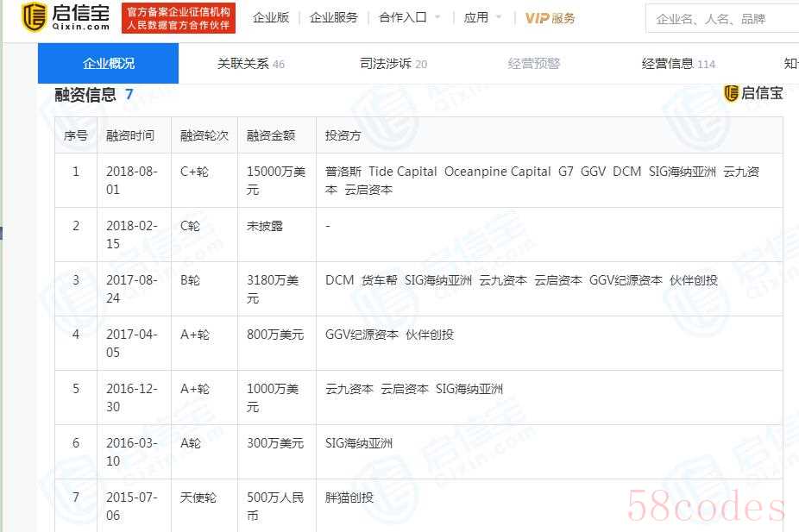The image size is (799, 532).
Task: Click the 序号 column header
Action: (x=75, y=135)
